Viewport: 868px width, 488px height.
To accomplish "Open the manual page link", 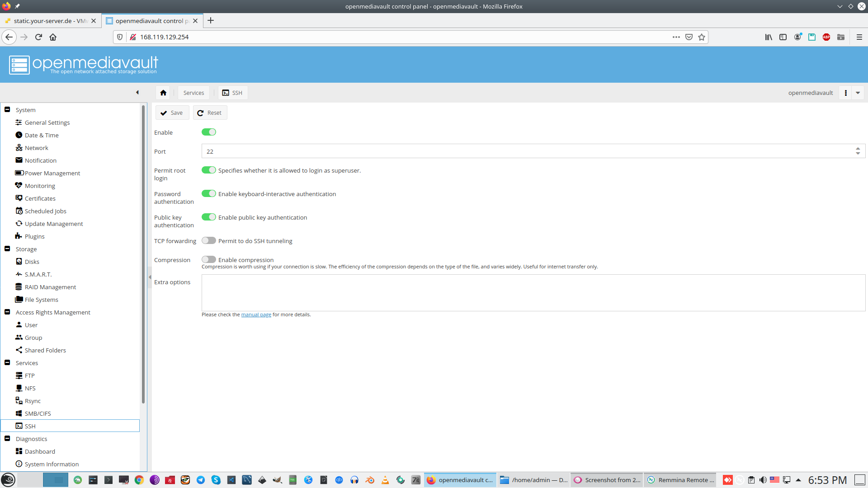I will [x=256, y=315].
